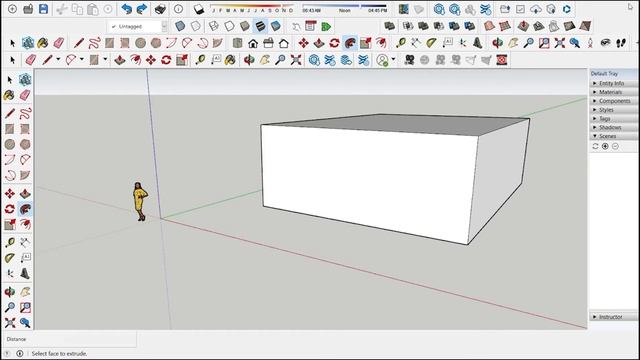The width and height of the screenshot is (640, 360).
Task: Toggle Back Edges style
Action: [x=196, y=26]
